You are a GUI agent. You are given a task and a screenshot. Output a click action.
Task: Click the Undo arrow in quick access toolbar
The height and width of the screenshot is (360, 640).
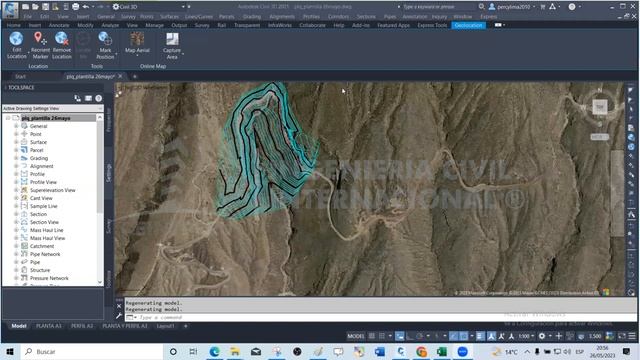pyautogui.click(x=86, y=7)
